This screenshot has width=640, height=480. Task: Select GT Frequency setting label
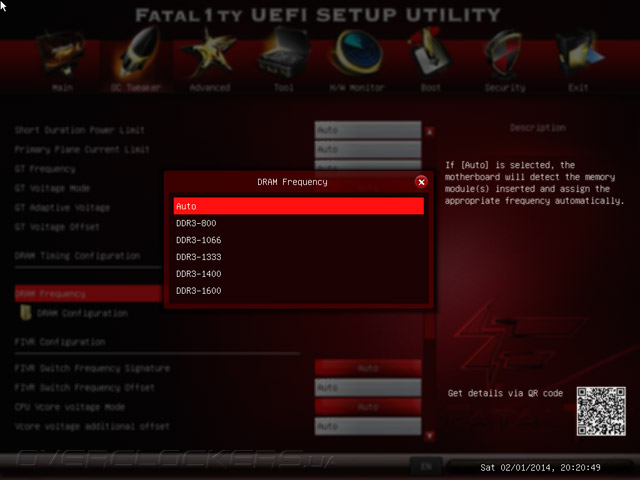[45, 169]
